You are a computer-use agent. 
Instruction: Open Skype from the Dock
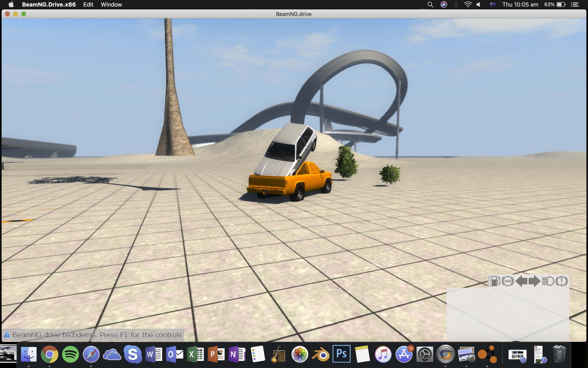133,354
